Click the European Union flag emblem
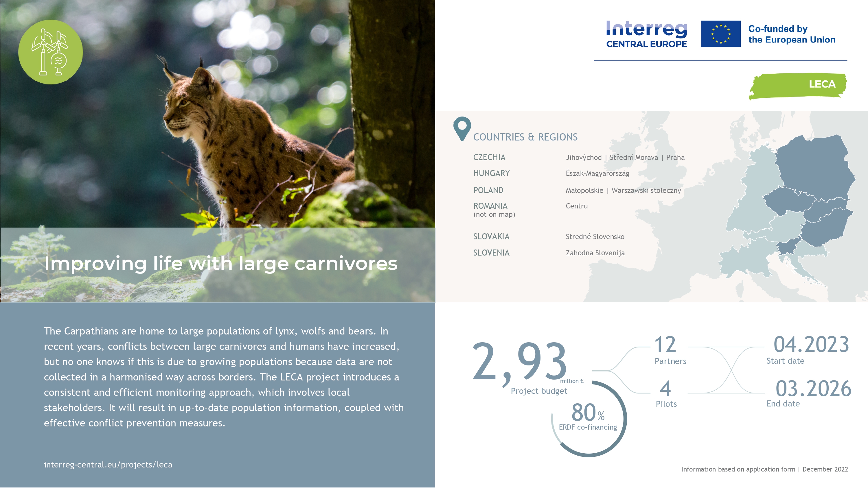The width and height of the screenshot is (868, 488). click(x=721, y=34)
